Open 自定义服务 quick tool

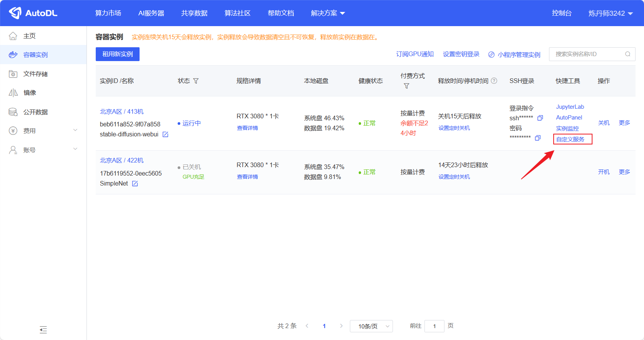click(x=570, y=139)
